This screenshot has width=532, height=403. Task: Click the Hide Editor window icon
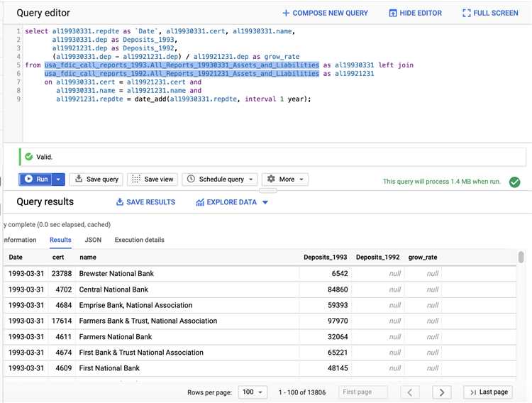(392, 13)
